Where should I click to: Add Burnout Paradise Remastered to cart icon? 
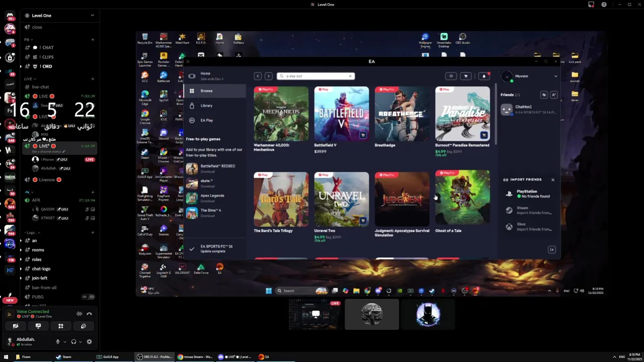pyautogui.click(x=484, y=135)
